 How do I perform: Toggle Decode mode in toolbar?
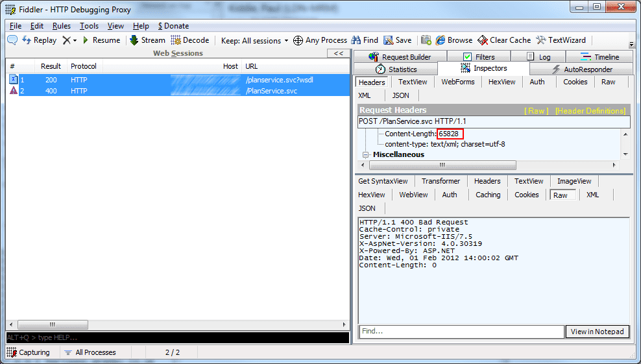pos(190,40)
